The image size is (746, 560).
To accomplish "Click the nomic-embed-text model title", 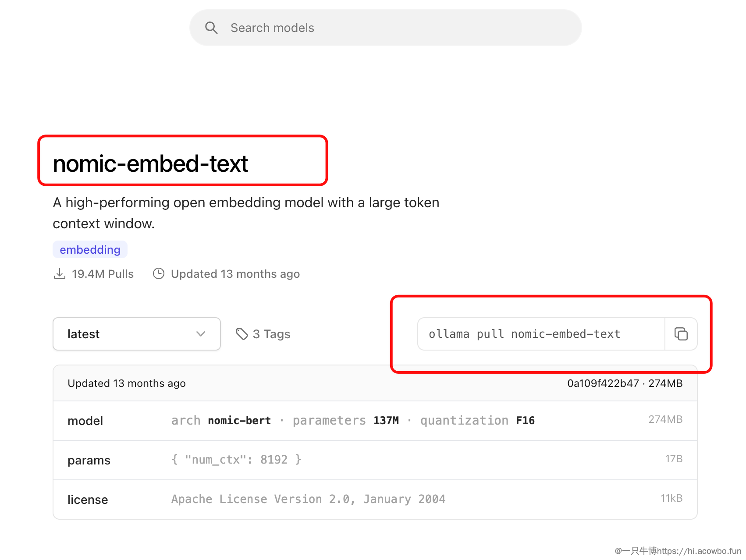I will 150,164.
